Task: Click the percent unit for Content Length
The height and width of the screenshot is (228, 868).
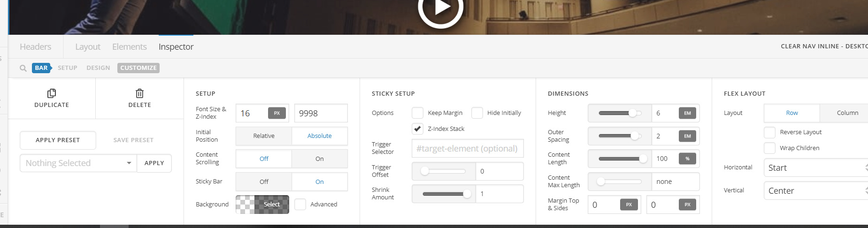Action: pos(687,159)
